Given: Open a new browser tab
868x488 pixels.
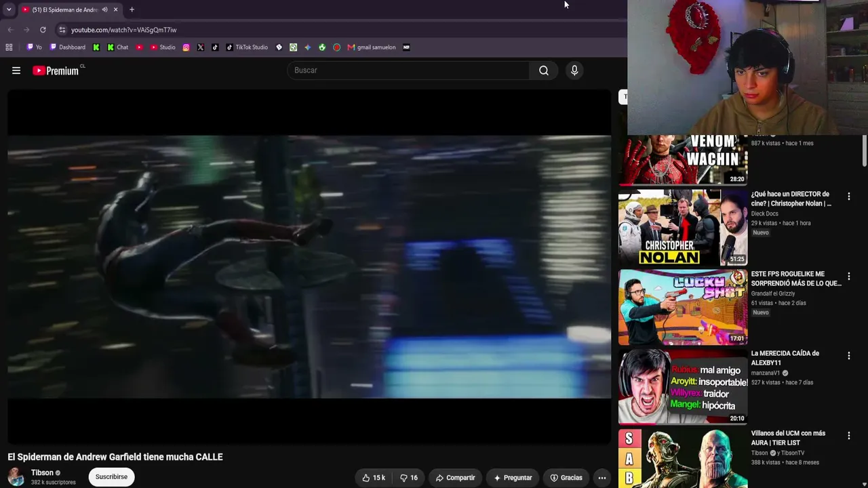Looking at the screenshot, I should pos(132,9).
